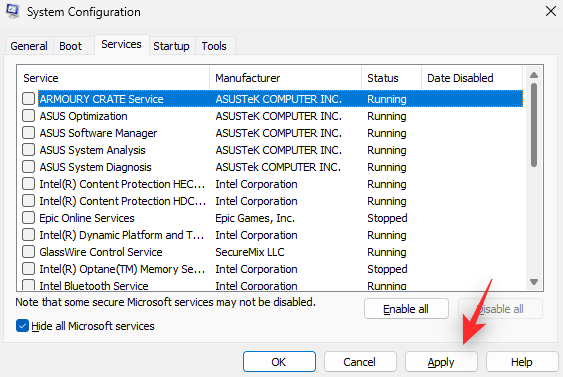
Task: Open the Tools tab
Action: coord(214,46)
